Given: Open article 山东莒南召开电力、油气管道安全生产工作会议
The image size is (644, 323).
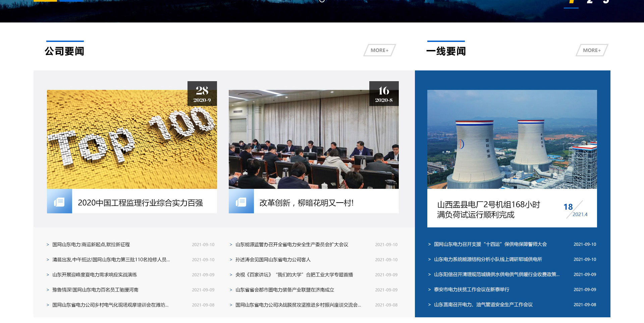Looking at the screenshot, I should [483, 305].
